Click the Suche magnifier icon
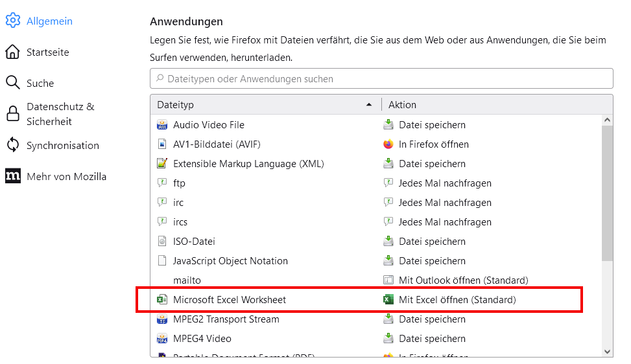 click(x=13, y=83)
